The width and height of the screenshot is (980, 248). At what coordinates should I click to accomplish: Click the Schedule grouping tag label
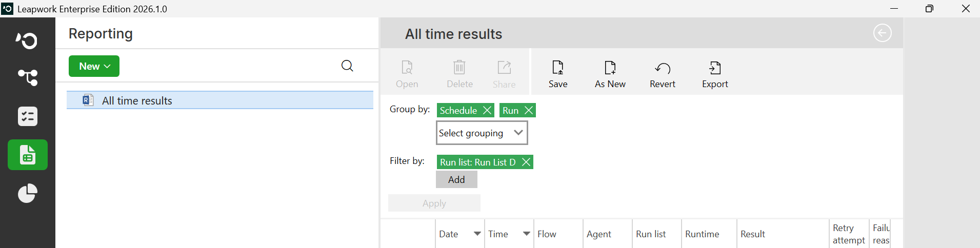458,110
